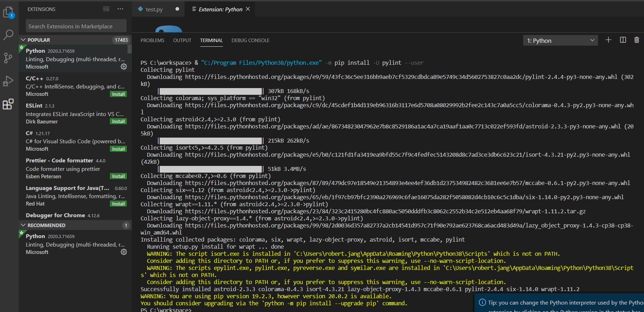This screenshot has width=644, height=312.
Task: Open the Extensions view icon
Action: (8, 104)
